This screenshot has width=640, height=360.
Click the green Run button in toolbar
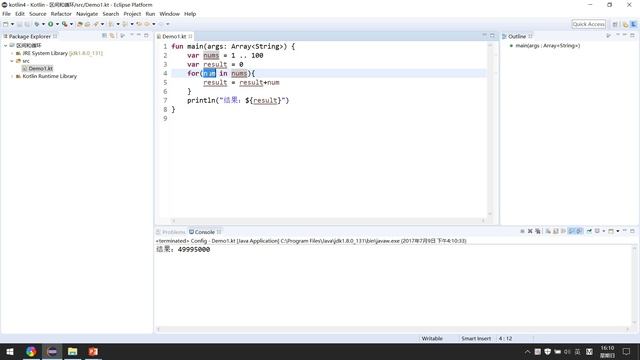[x=51, y=24]
